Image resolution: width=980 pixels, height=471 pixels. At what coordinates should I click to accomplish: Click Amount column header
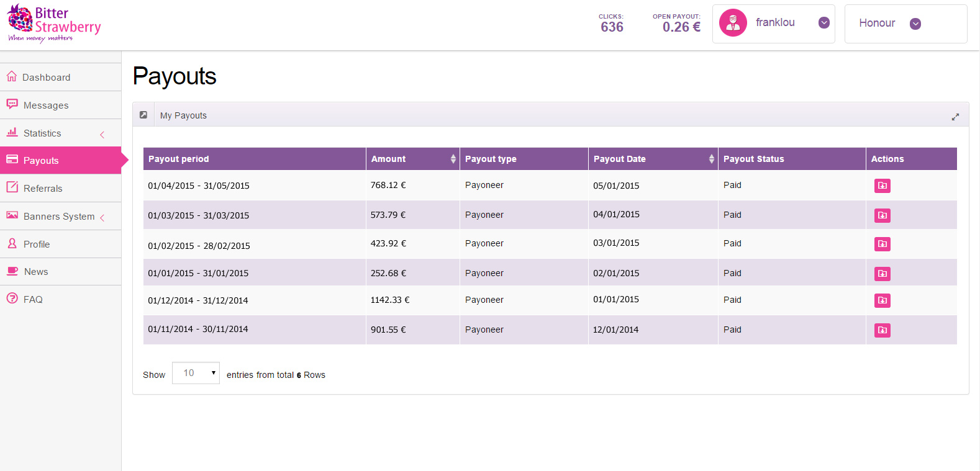click(413, 159)
